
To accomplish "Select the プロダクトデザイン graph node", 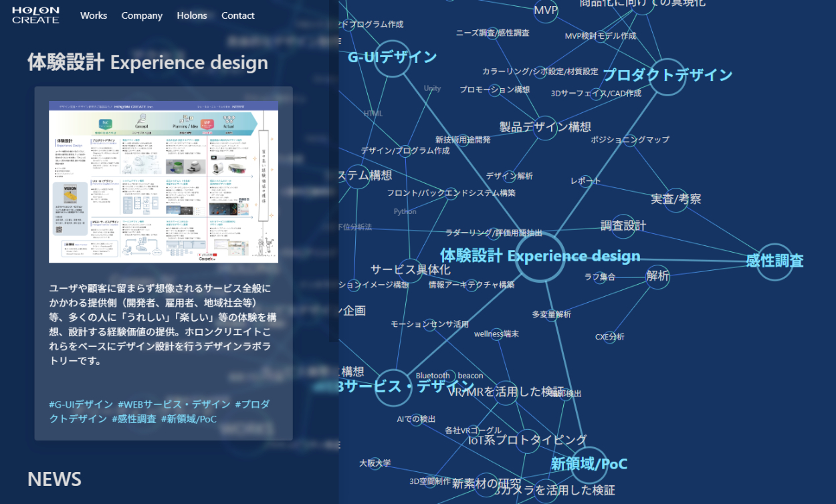I will click(667, 76).
